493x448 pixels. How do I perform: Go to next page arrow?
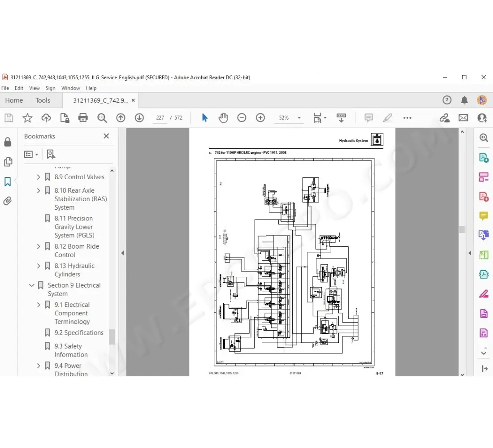(x=139, y=118)
